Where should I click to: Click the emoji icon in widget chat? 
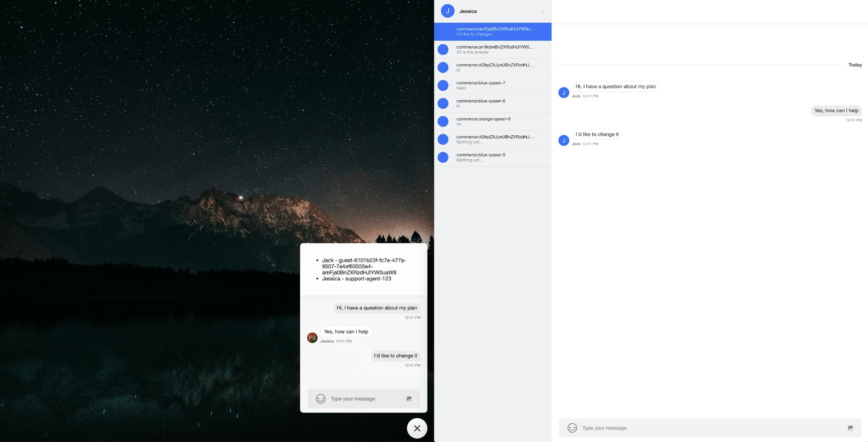[x=320, y=399]
